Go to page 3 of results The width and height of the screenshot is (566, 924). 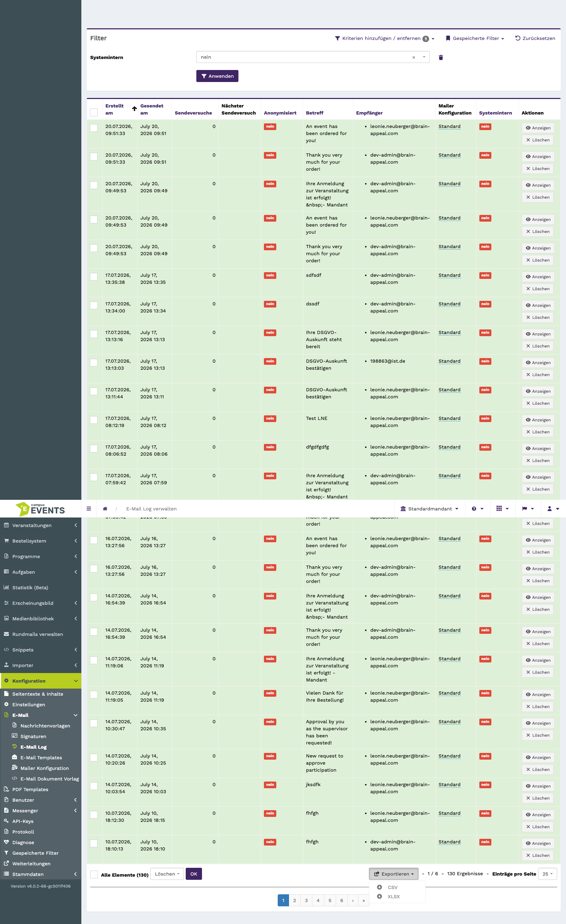click(306, 900)
